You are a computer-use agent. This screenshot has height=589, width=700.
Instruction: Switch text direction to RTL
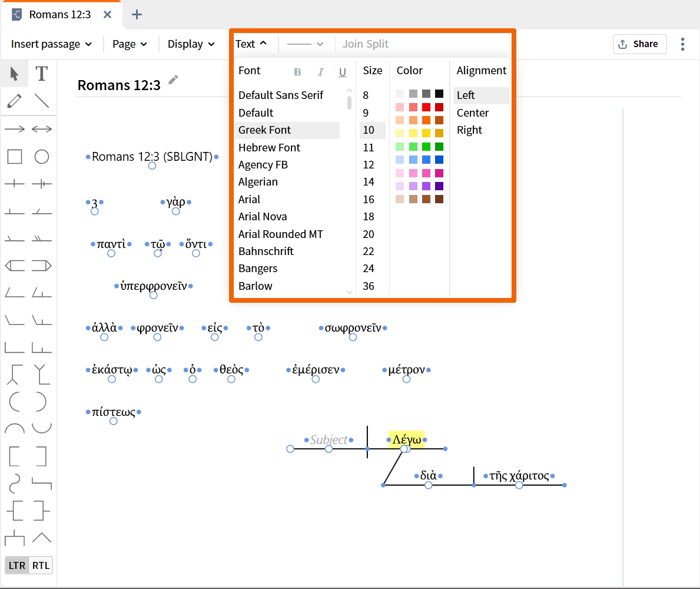[x=41, y=565]
